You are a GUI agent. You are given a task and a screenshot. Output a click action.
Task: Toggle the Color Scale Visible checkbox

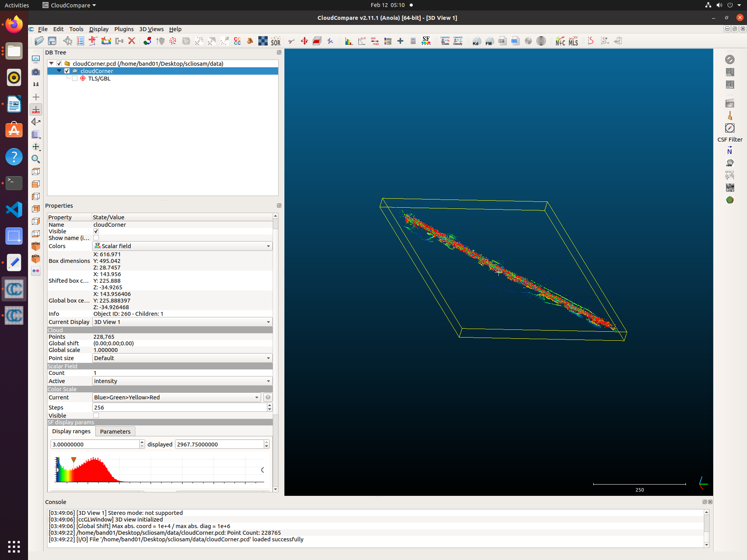point(96,415)
